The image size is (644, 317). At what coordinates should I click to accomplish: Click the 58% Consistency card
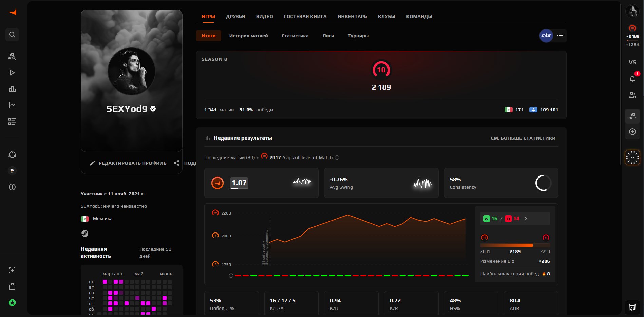tap(501, 183)
